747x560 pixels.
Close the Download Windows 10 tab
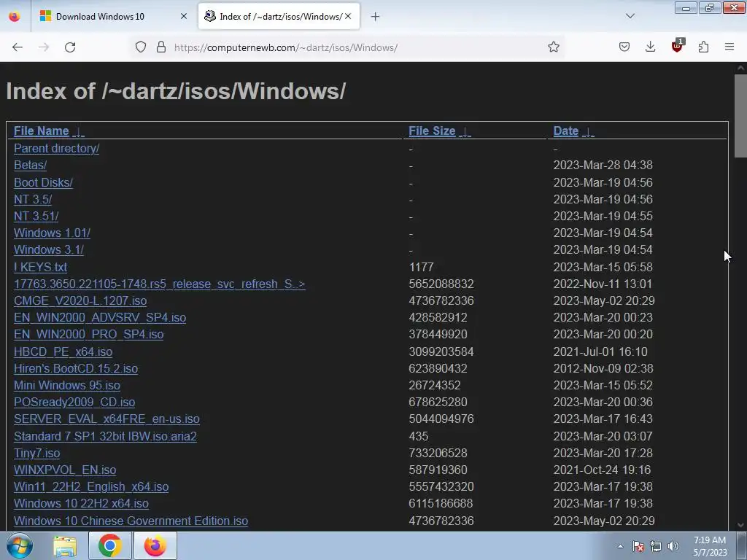tap(183, 17)
